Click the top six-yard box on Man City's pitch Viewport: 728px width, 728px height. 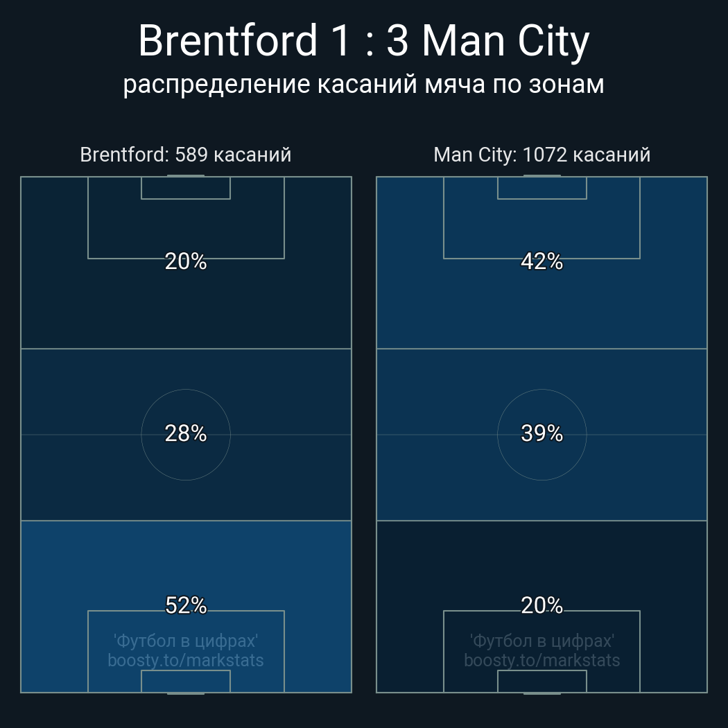click(542, 188)
